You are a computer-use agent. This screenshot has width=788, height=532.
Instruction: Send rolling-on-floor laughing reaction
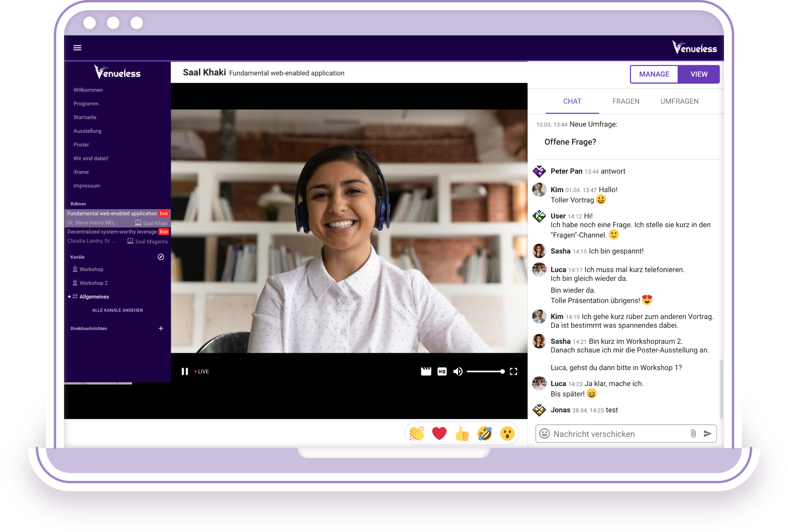tap(485, 433)
